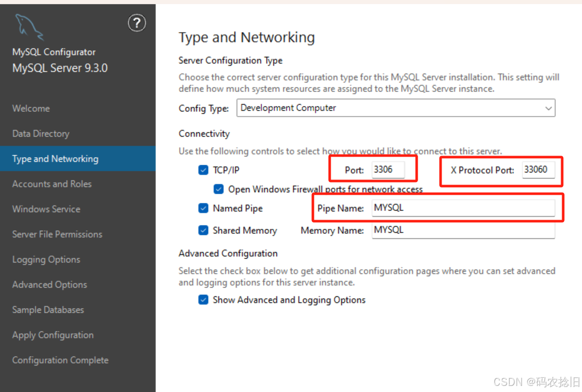Click the "Advanced Configuration" section label
Image resolution: width=582 pixels, height=392 pixels.
[x=228, y=253]
